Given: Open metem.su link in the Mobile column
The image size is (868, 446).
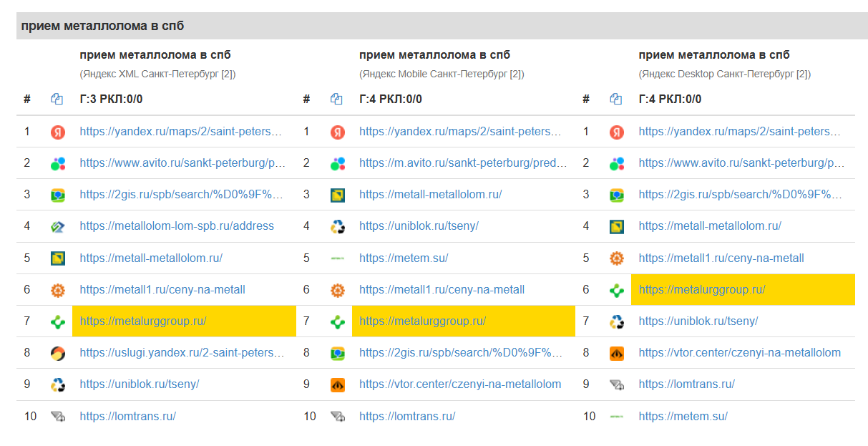Looking at the screenshot, I should [404, 258].
